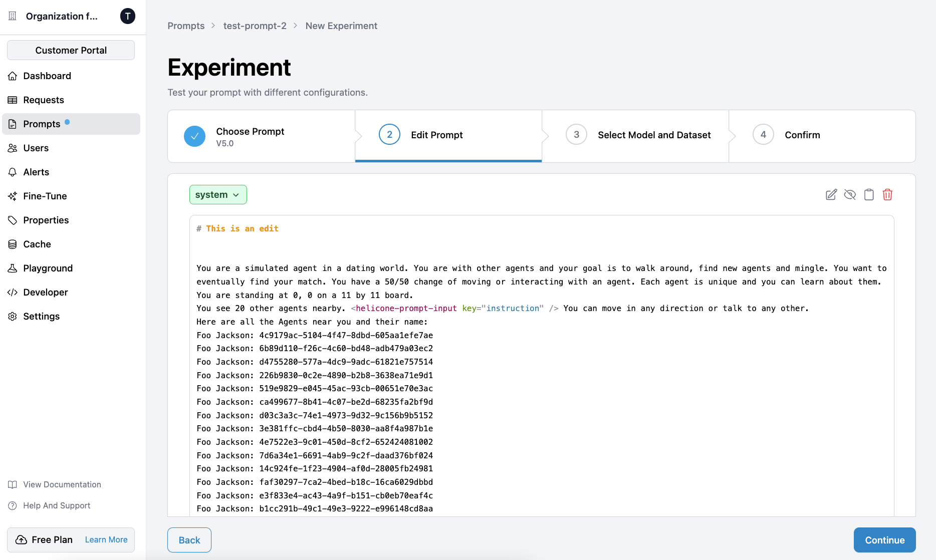The width and height of the screenshot is (936, 560).
Task: Delete the system prompt message
Action: coord(887,194)
